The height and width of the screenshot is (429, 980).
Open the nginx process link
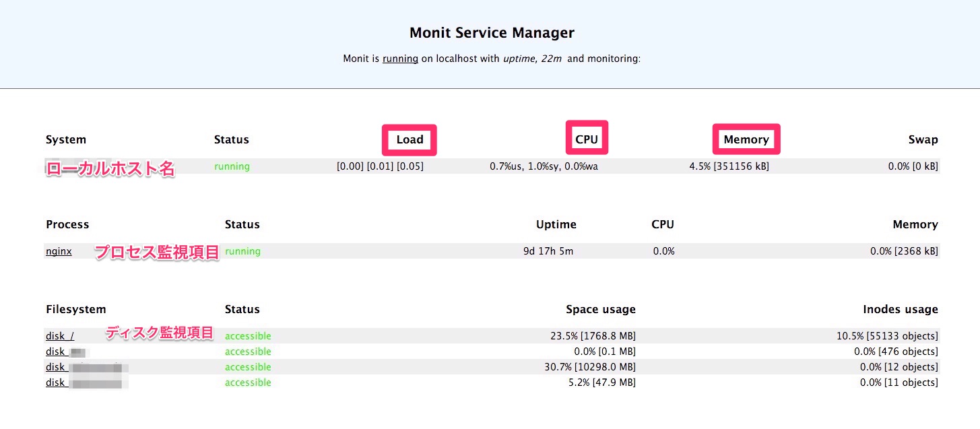[59, 251]
